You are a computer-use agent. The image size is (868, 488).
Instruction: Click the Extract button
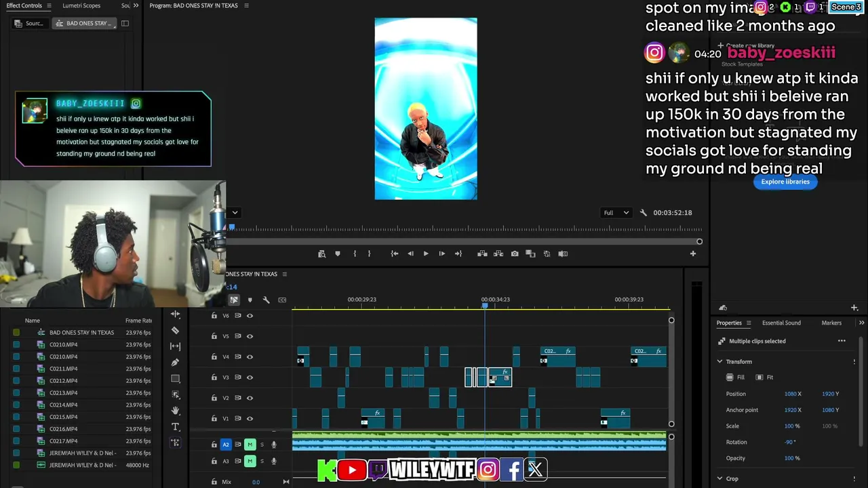click(x=498, y=253)
